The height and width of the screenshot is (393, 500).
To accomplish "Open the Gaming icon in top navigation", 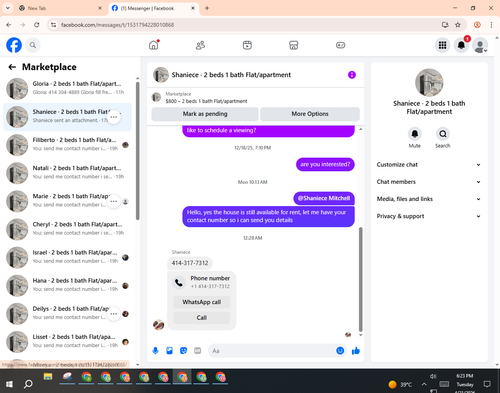I will tap(340, 45).
